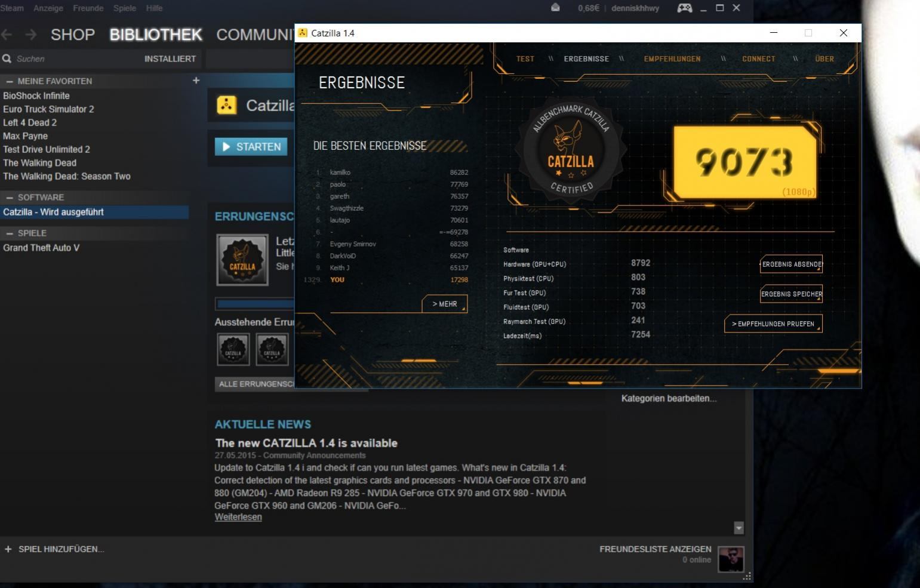Image resolution: width=920 pixels, height=588 pixels.
Task: Switch to Über tab in Catzilla
Action: (x=824, y=59)
